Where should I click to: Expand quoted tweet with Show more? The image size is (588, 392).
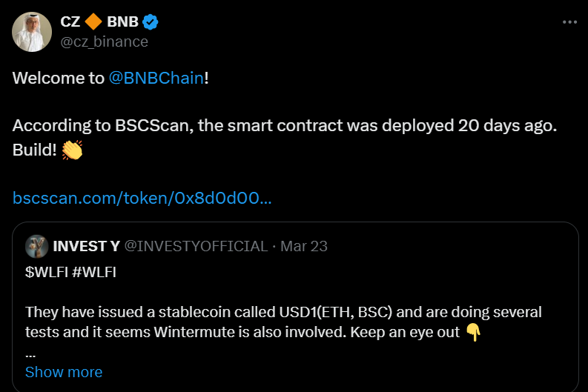point(64,372)
